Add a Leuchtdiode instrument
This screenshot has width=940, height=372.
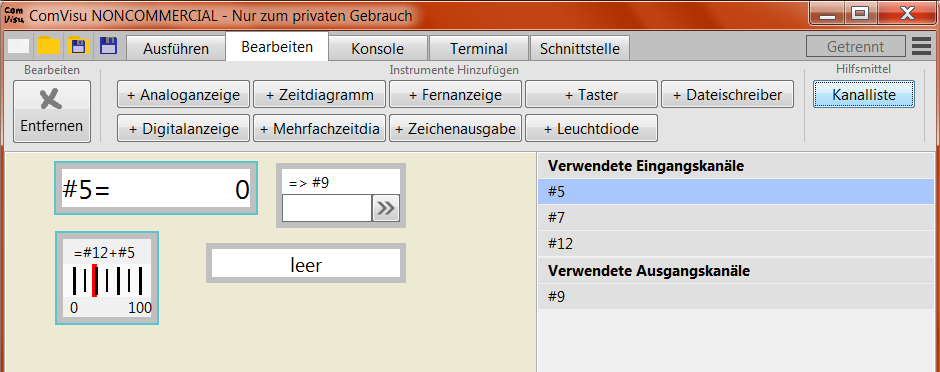click(x=592, y=128)
